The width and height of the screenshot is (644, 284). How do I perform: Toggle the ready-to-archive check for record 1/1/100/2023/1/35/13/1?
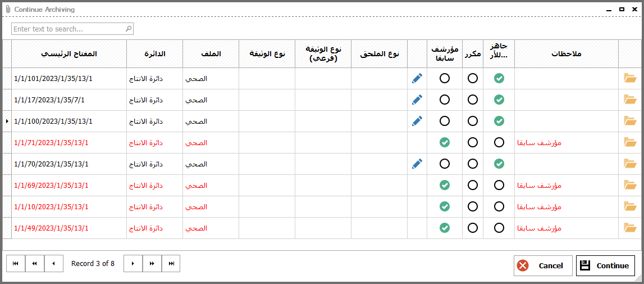pyautogui.click(x=499, y=121)
